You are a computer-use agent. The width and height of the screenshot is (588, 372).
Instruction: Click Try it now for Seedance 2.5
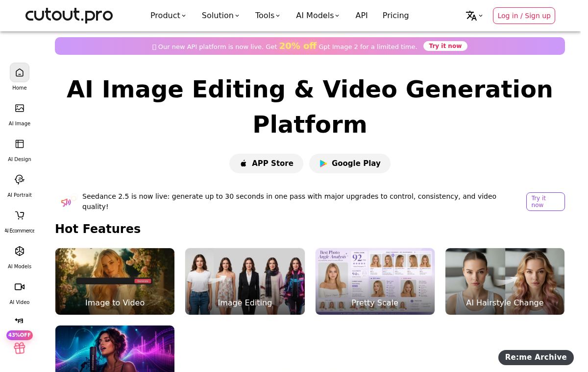(x=545, y=202)
